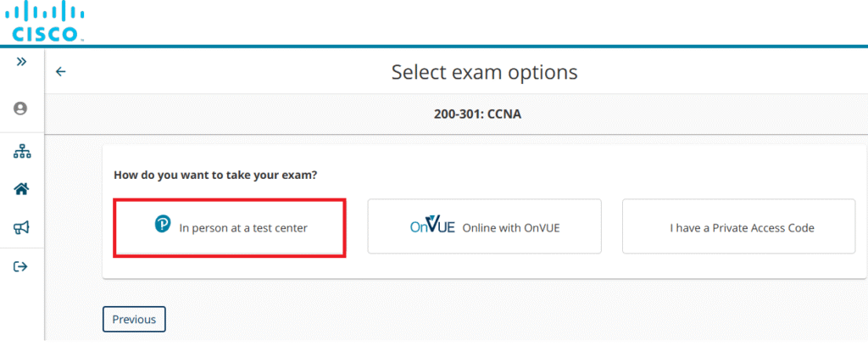Pick I have a Private Access Code
Image resolution: width=868 pixels, height=346 pixels.
[742, 227]
